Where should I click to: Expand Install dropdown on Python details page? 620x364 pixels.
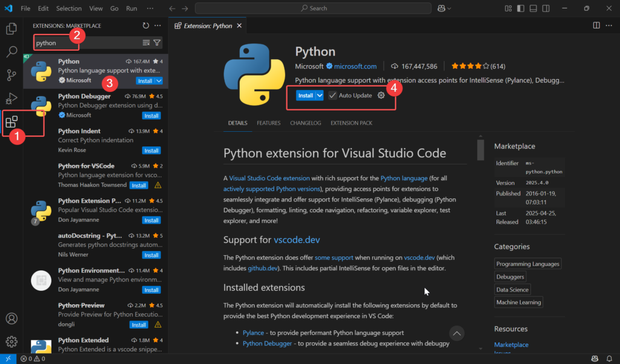pos(320,96)
